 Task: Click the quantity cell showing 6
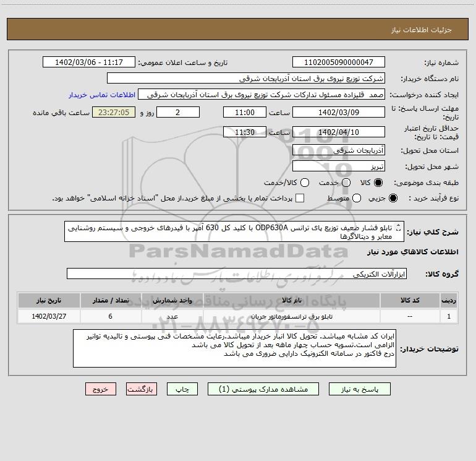pyautogui.click(x=111, y=316)
